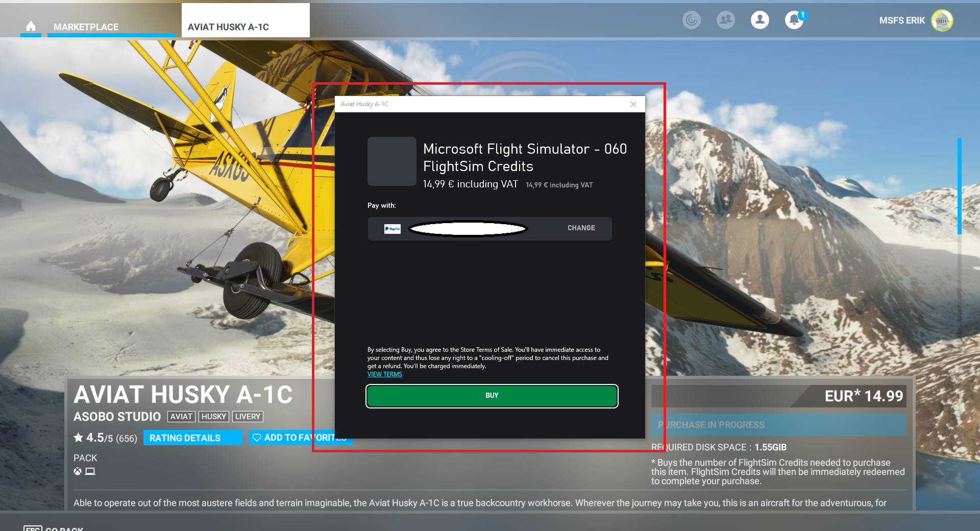
Task: Click the Xbox platform icon under Pack
Action: (x=78, y=471)
